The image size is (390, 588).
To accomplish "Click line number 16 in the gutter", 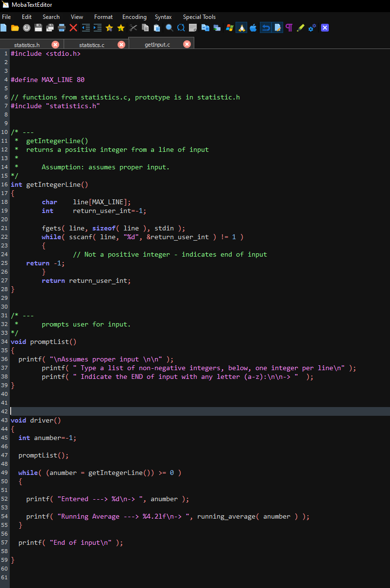I will coord(4,184).
